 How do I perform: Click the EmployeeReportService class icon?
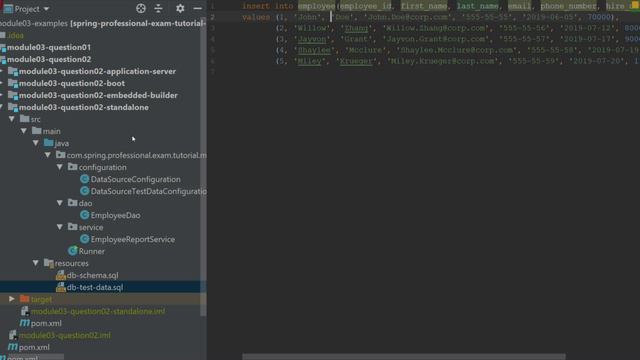click(84, 239)
